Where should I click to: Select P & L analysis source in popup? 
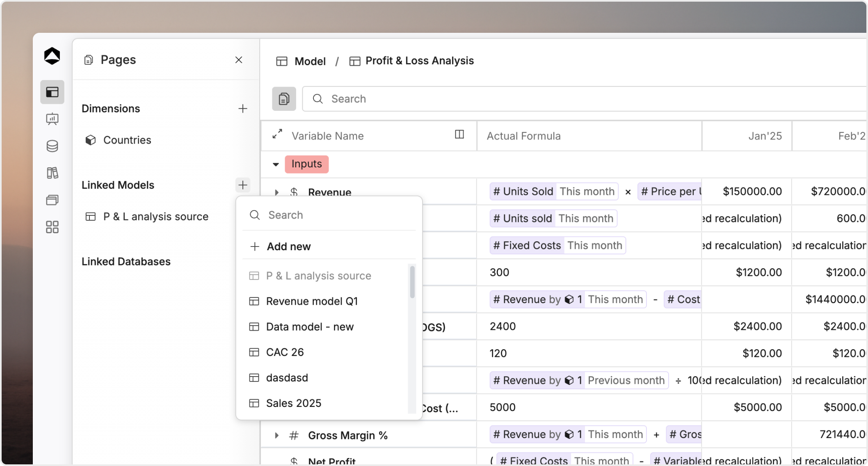[318, 276]
